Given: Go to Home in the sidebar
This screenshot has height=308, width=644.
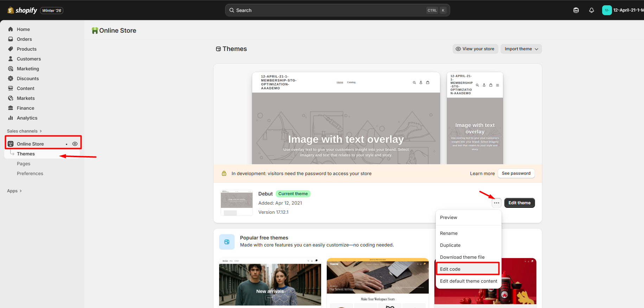Looking at the screenshot, I should click(23, 29).
